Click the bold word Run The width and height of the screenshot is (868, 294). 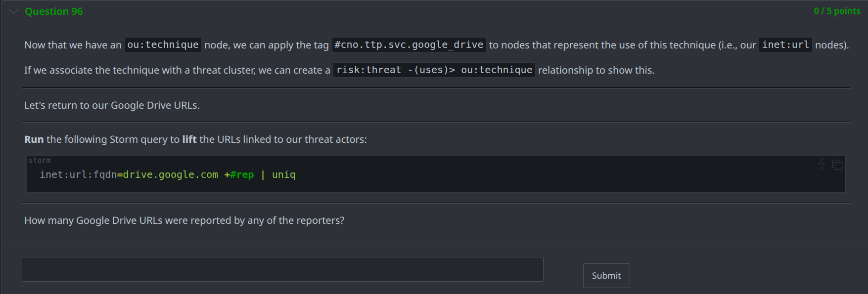[x=34, y=140]
